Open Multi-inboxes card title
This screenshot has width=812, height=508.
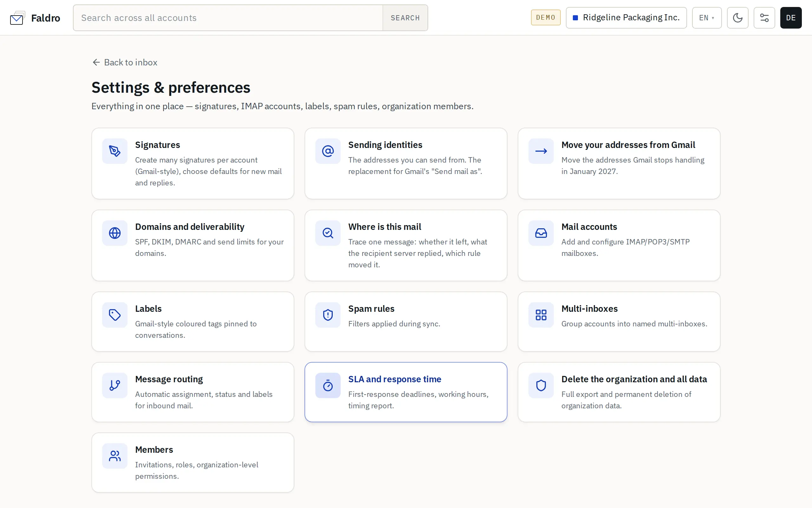click(590, 308)
